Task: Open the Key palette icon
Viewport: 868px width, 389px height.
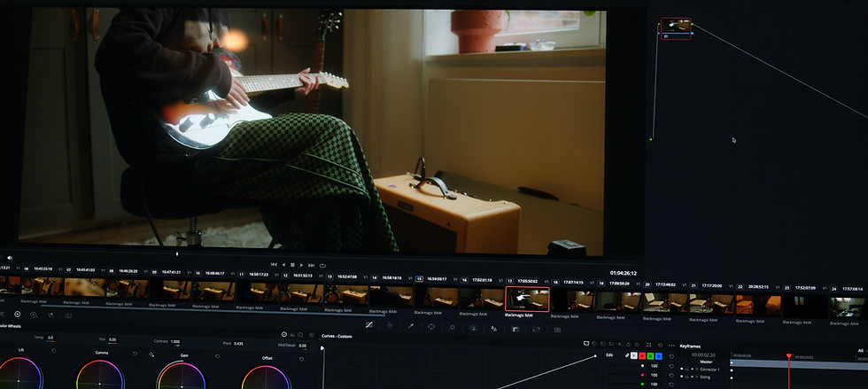Action: 515,329
